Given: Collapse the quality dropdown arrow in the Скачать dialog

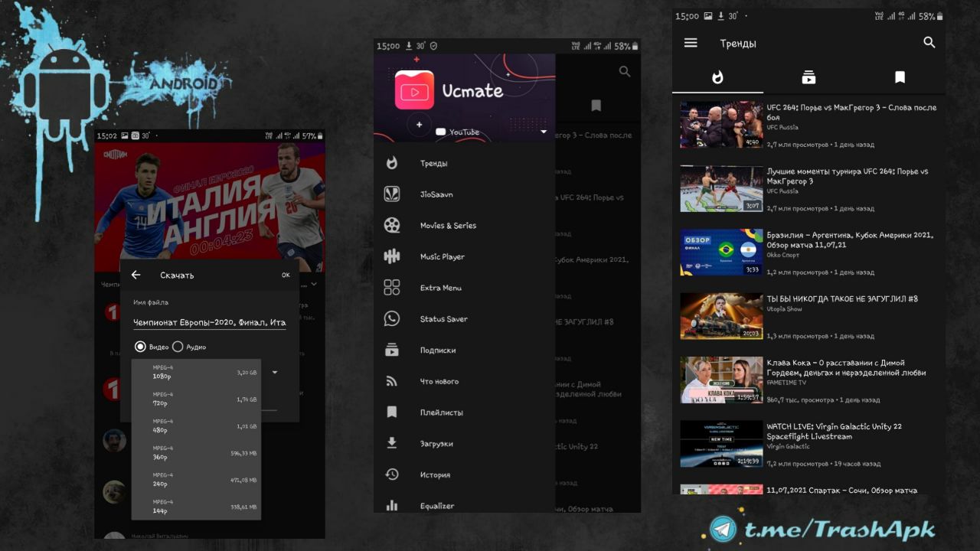Looking at the screenshot, I should (275, 373).
